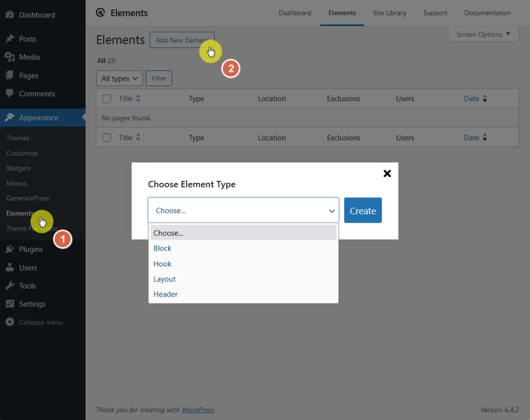
Task: Tick the select-all checkbox in table header
Action: (x=107, y=99)
